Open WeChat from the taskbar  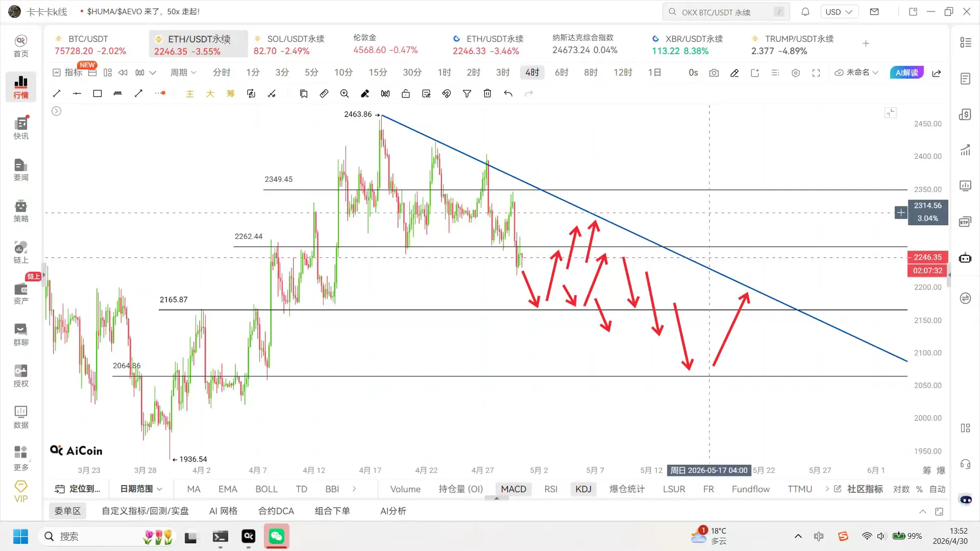(277, 536)
